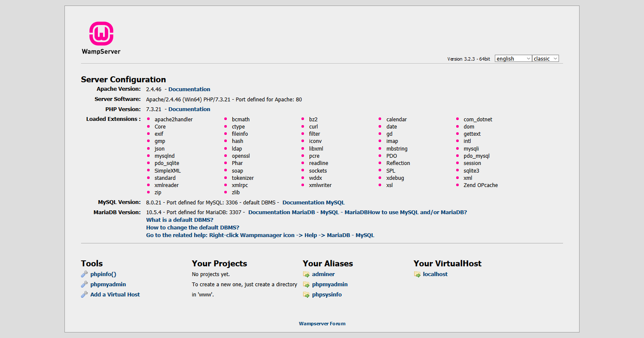This screenshot has height=338, width=644.
Task: Open Apache Documentation link
Action: [x=189, y=89]
